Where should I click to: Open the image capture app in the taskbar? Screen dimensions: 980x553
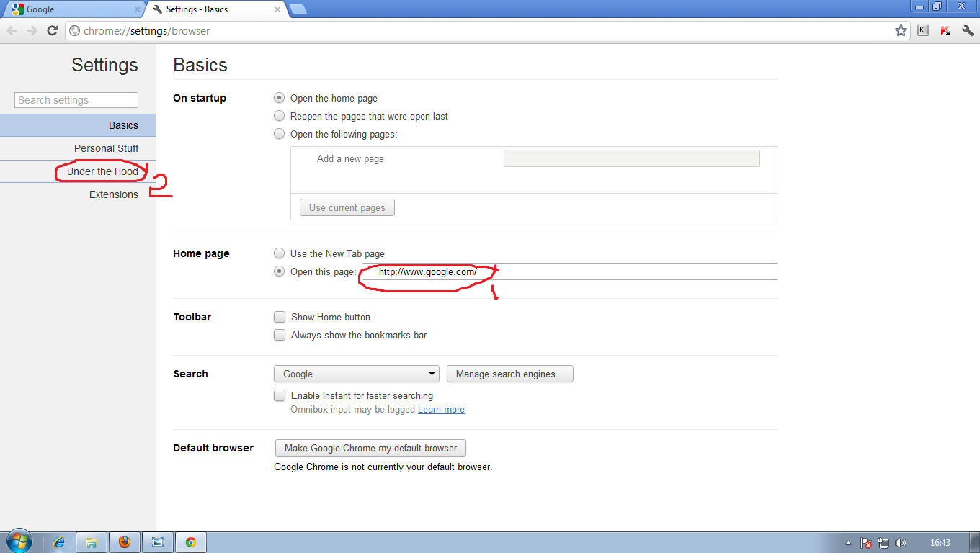pos(158,542)
